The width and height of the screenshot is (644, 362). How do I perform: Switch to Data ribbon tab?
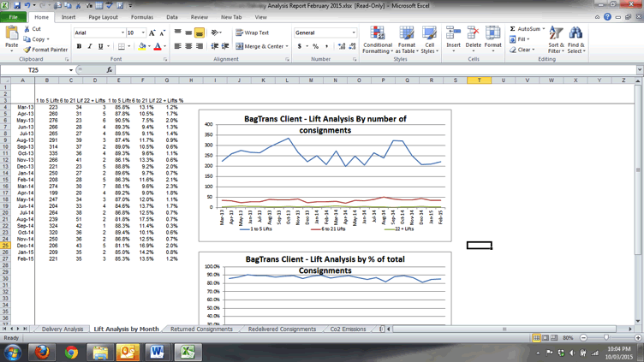click(172, 17)
